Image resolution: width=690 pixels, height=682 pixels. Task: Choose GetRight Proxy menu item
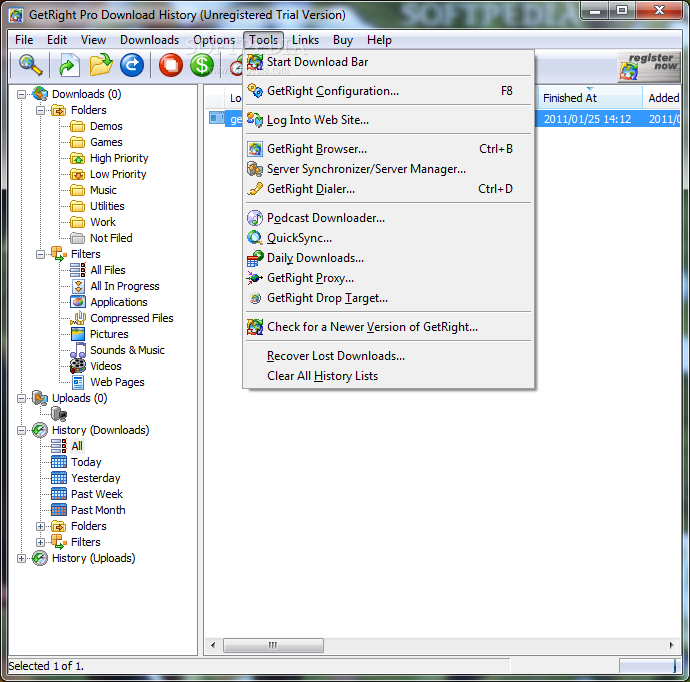coord(389,278)
